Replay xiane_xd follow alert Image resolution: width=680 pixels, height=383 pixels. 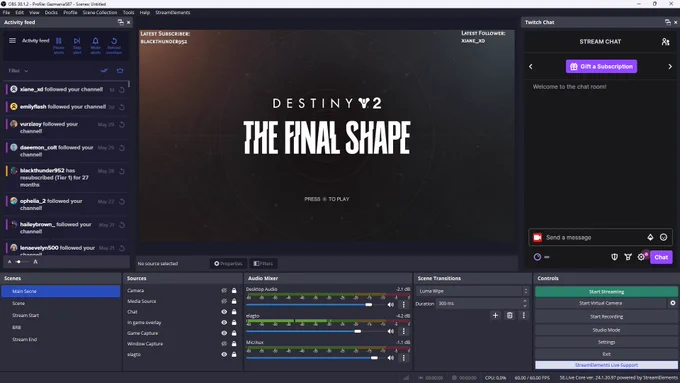coord(122,90)
